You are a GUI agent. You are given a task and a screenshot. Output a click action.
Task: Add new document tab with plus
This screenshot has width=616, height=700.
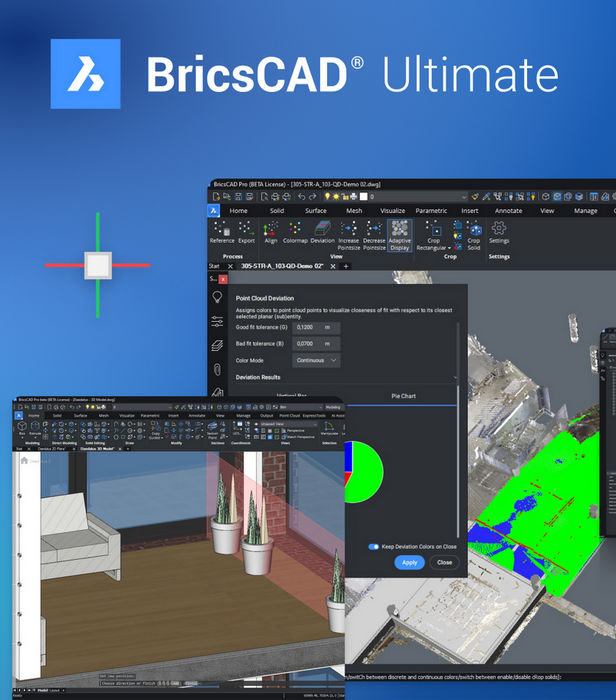tap(346, 266)
